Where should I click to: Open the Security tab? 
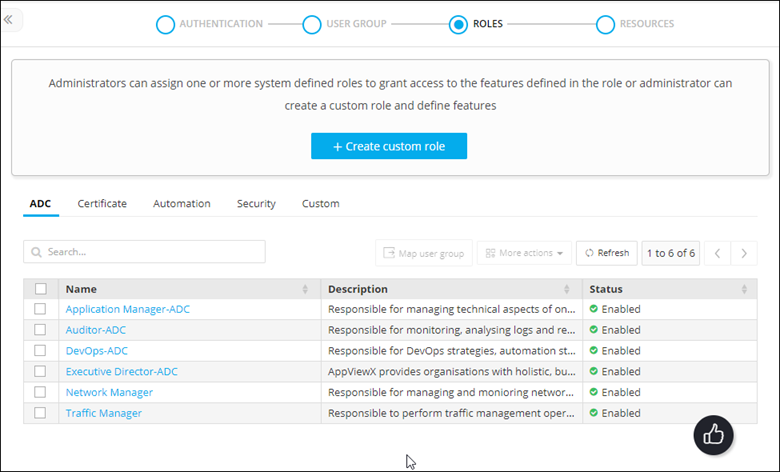[x=256, y=203]
